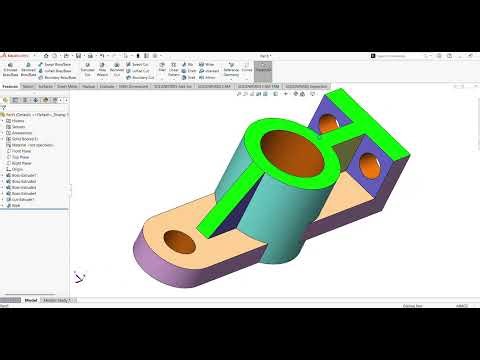This screenshot has width=480, height=360.
Task: Click the Save icon in title toolbar
Action: [x=78, y=56]
